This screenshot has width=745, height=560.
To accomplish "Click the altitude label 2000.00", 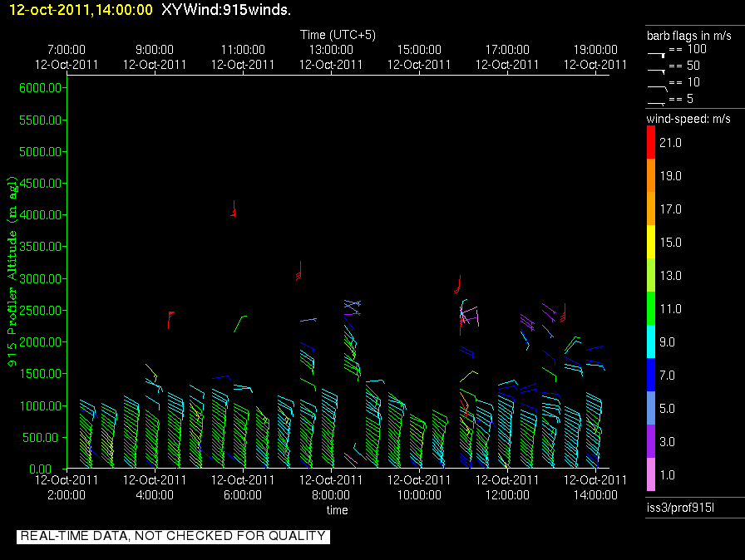I will click(41, 342).
